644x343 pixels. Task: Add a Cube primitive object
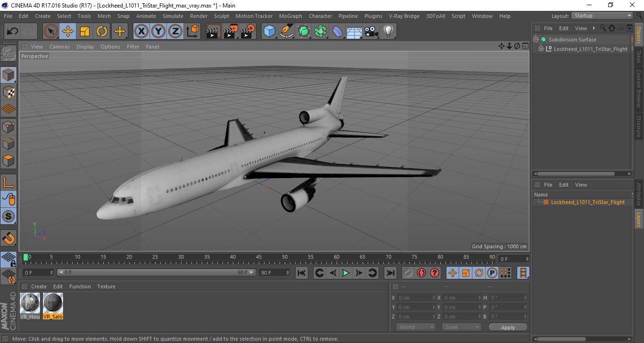coord(270,32)
